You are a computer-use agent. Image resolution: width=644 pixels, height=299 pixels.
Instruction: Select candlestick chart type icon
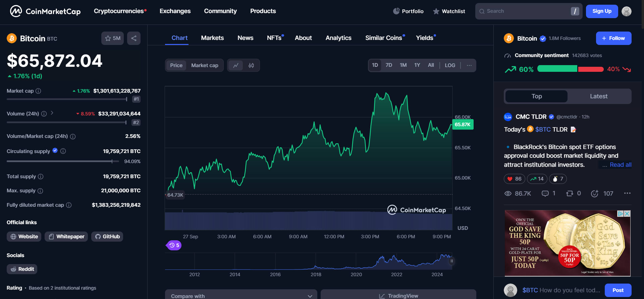click(x=251, y=65)
